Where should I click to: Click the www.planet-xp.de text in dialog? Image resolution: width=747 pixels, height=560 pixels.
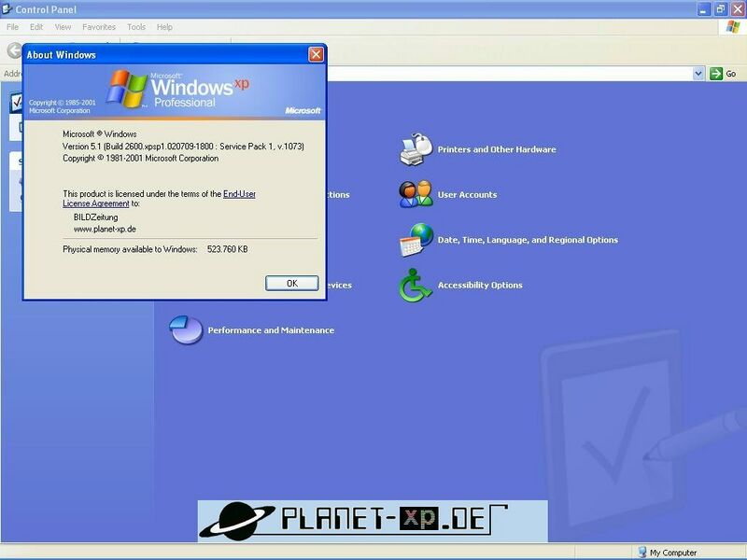click(105, 229)
